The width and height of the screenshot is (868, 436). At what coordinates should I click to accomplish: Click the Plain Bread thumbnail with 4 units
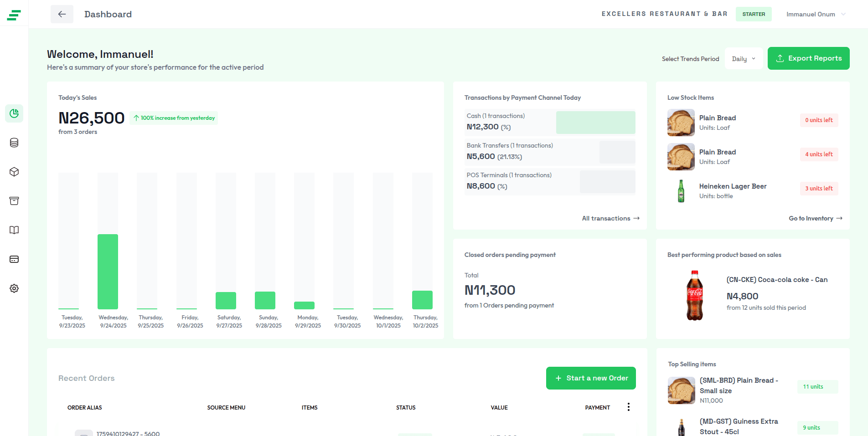(681, 157)
